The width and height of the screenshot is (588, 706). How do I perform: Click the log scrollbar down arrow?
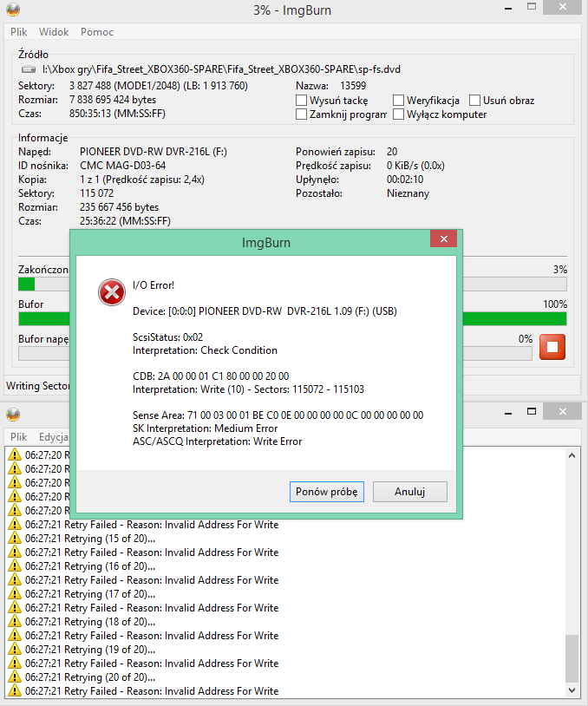pos(572,690)
